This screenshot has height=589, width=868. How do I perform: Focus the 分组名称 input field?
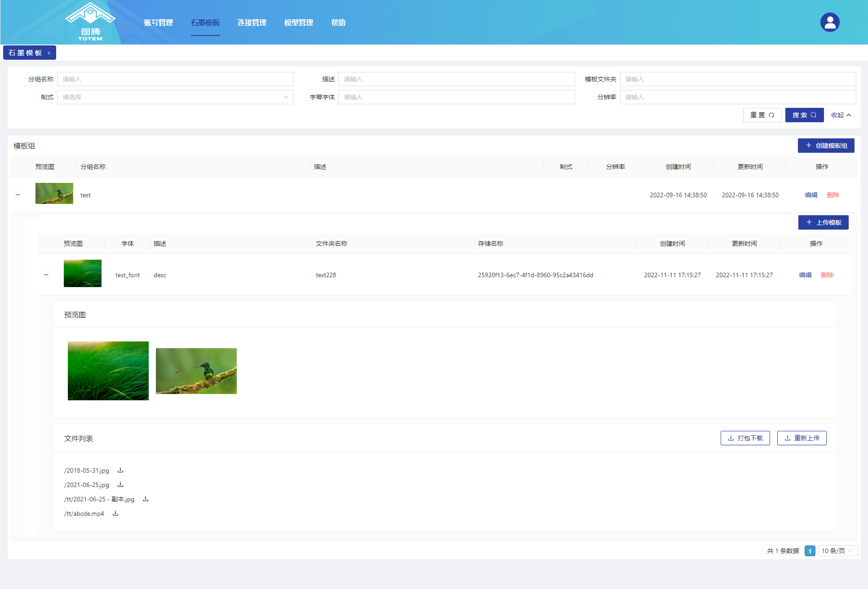click(175, 79)
